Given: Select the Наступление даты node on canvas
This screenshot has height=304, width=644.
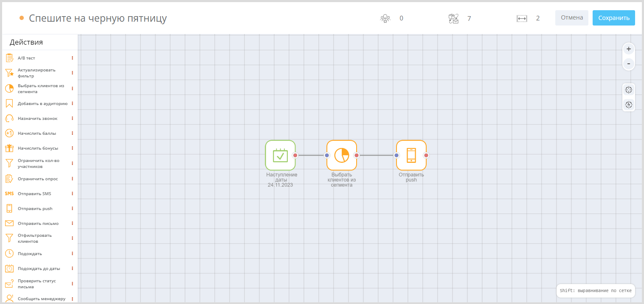Looking at the screenshot, I should click(280, 155).
